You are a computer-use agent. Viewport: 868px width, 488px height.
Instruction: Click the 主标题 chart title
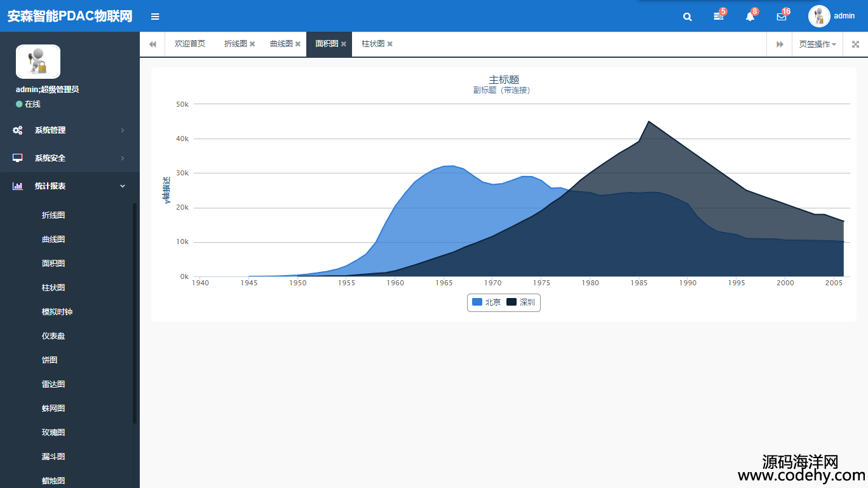504,79
